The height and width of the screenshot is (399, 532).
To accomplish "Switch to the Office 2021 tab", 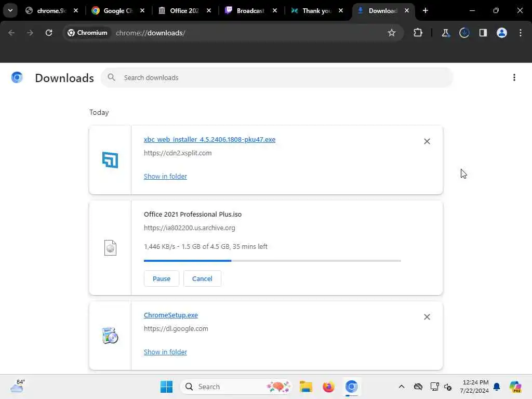I will pyautogui.click(x=184, y=11).
